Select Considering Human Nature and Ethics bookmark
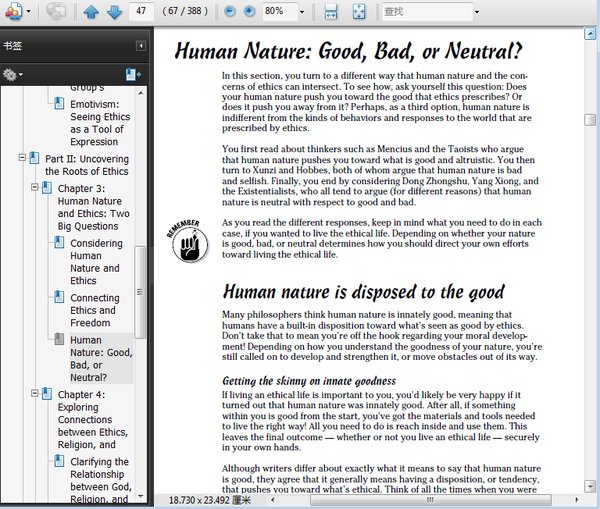This screenshot has height=509, width=600. (x=96, y=262)
